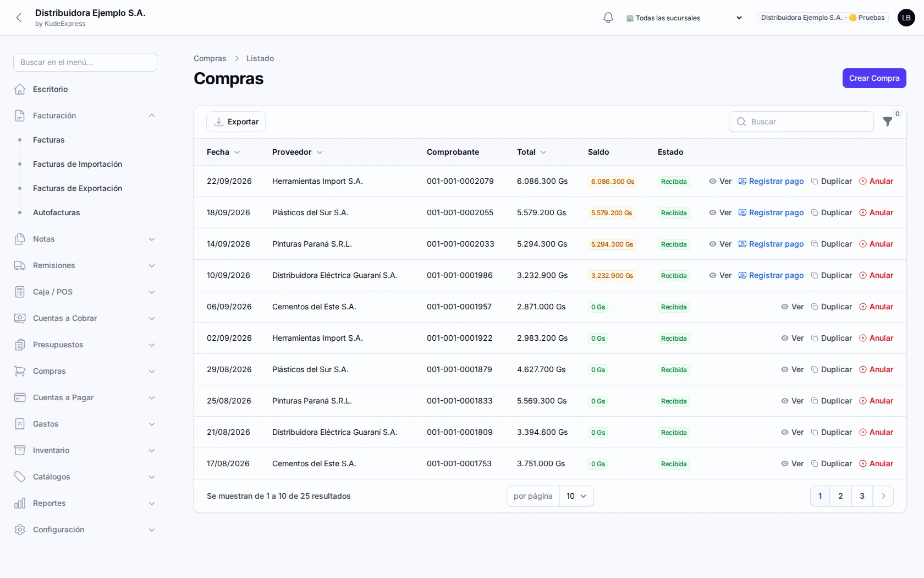Click the Distribuidora Eléctrica Guaraní 10/09/2026 row
The width and height of the screenshot is (924, 578).
click(550, 275)
